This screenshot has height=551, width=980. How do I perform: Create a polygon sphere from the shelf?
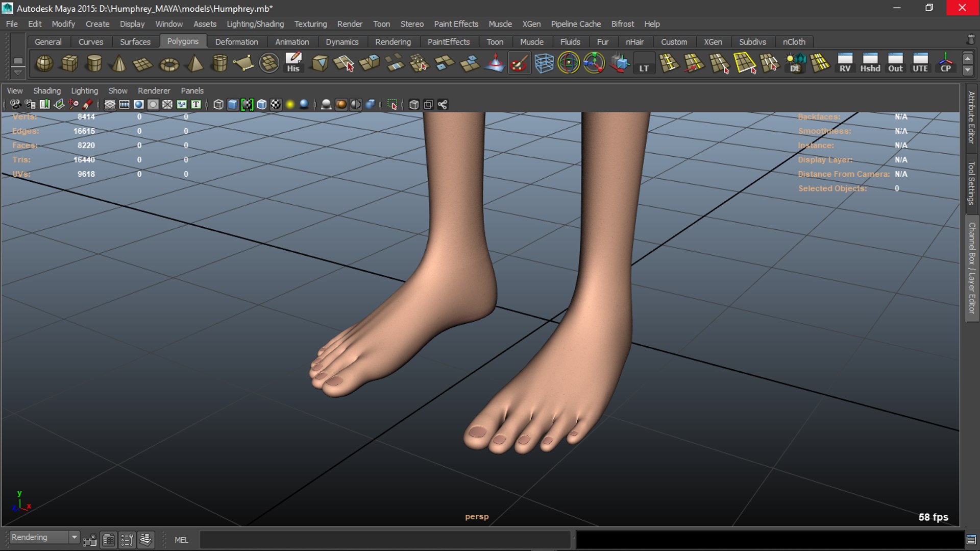coord(44,63)
